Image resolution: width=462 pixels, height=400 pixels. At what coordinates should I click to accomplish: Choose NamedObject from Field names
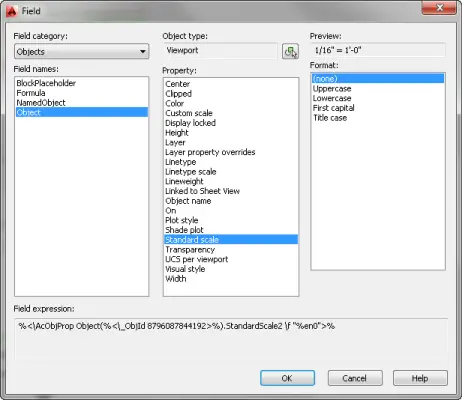41,103
